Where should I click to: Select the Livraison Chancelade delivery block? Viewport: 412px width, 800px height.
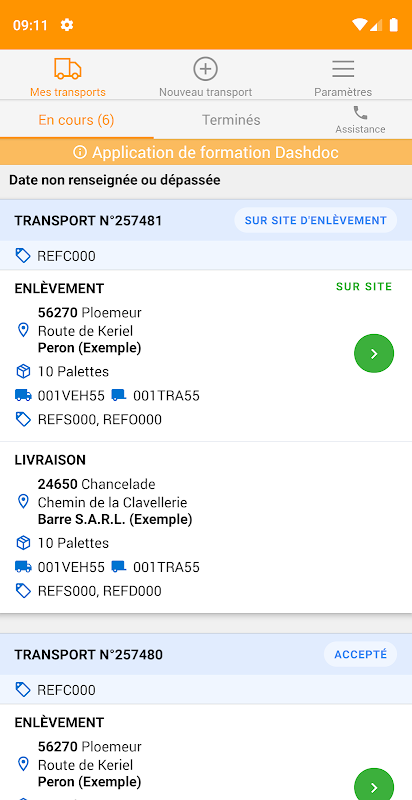click(206, 527)
